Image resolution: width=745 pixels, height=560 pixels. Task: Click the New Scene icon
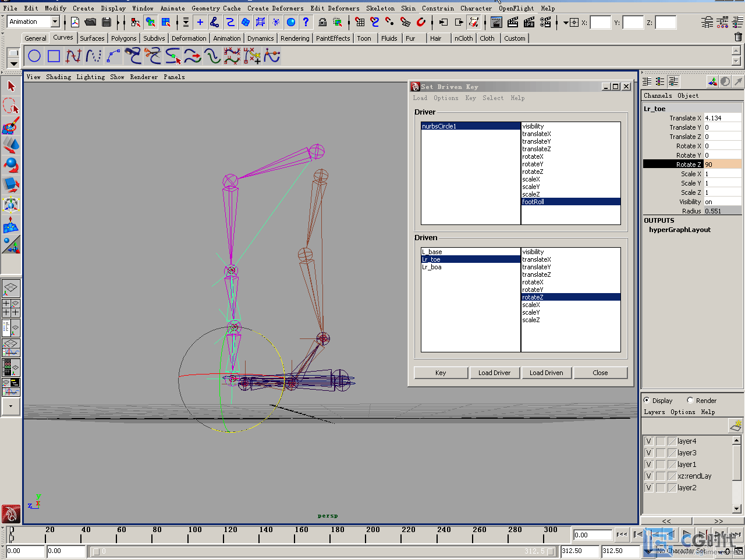pyautogui.click(x=75, y=22)
